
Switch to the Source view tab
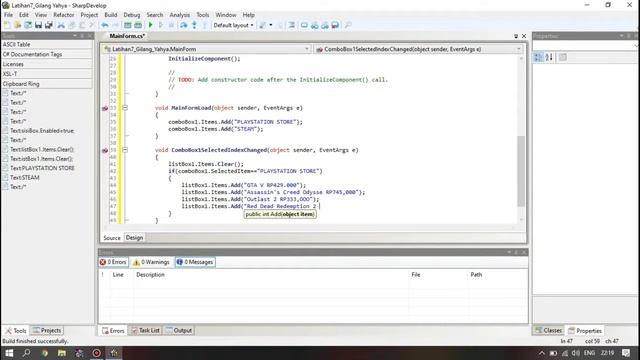click(x=112, y=238)
